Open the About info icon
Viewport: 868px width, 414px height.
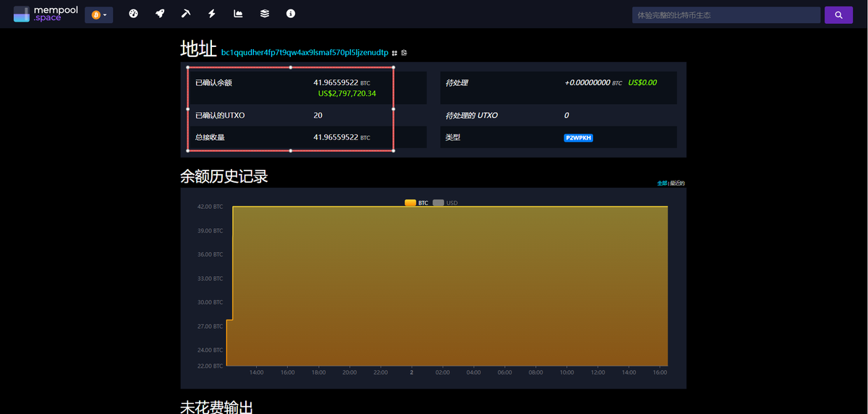pyautogui.click(x=291, y=14)
